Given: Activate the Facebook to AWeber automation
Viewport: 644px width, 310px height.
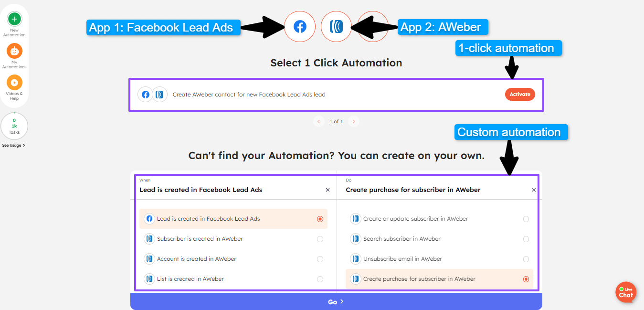Looking at the screenshot, I should pyautogui.click(x=520, y=94).
